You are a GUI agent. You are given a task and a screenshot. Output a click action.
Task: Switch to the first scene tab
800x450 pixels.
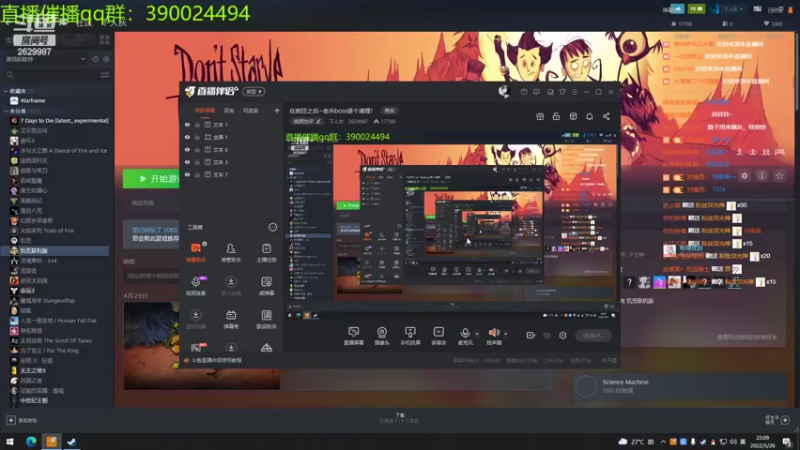[205, 110]
